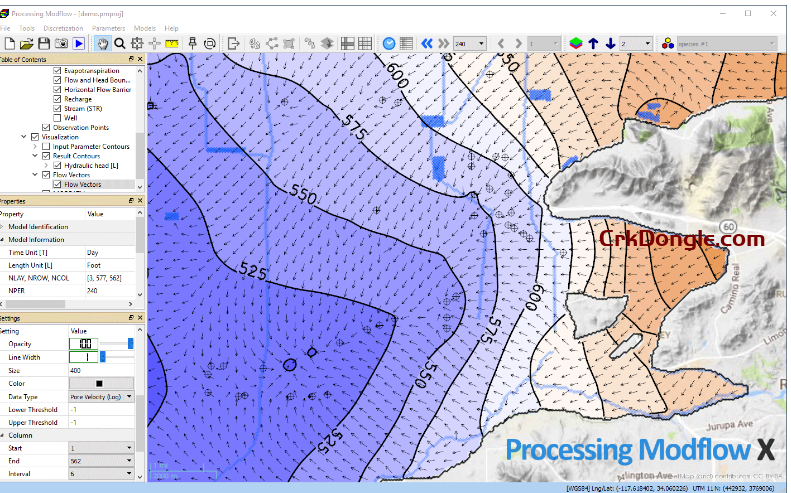Save the project with the floppy disk icon
The height and width of the screenshot is (493, 791).
44,44
